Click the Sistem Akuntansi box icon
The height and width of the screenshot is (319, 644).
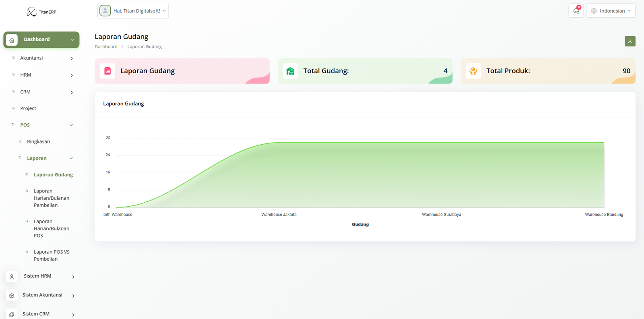coord(12,296)
